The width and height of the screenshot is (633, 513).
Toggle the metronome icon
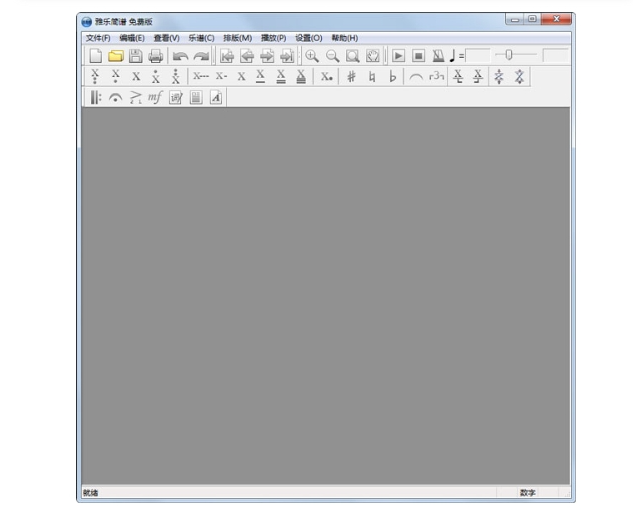point(438,56)
